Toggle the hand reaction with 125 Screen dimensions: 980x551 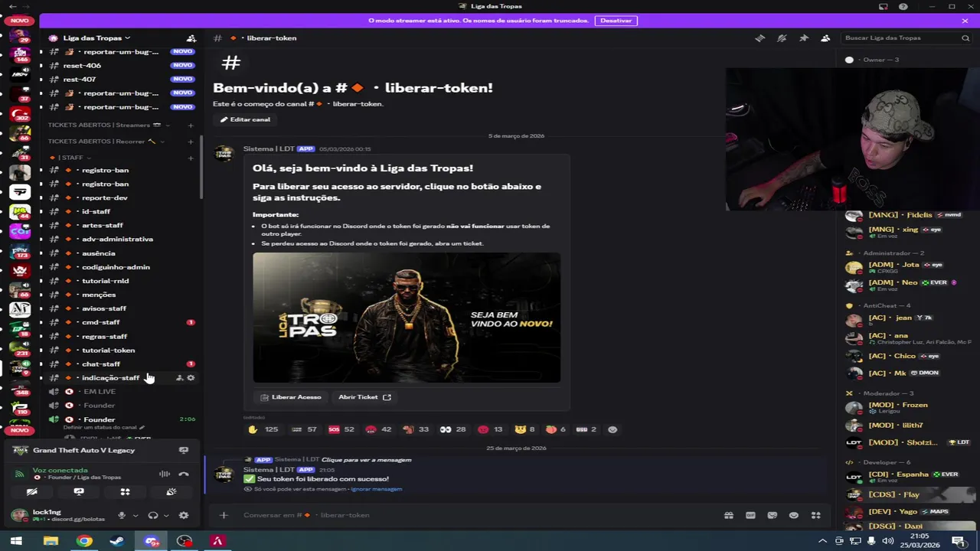coord(263,429)
